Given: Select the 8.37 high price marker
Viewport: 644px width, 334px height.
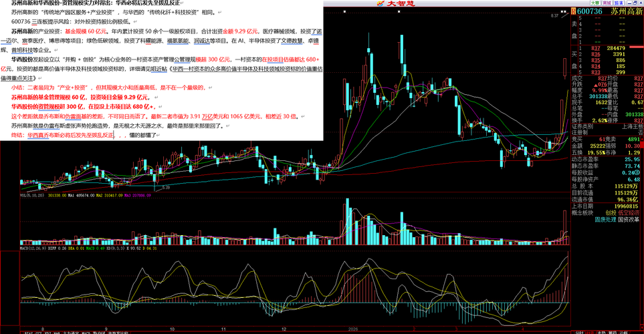Looking at the screenshot, I should coord(554,15).
